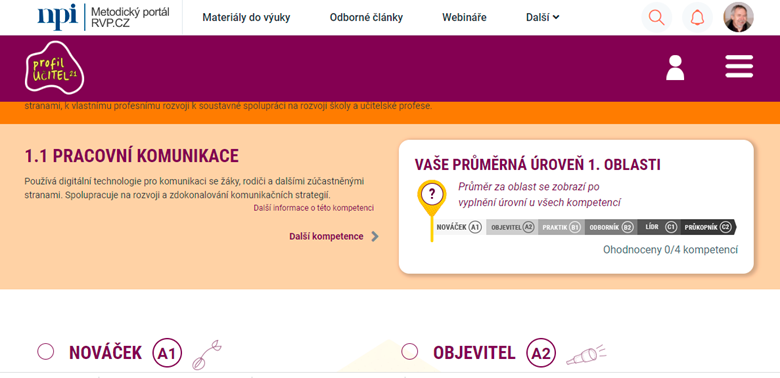Image resolution: width=780 pixels, height=378 pixels.
Task: Open the notifications bell icon
Action: [x=697, y=17]
